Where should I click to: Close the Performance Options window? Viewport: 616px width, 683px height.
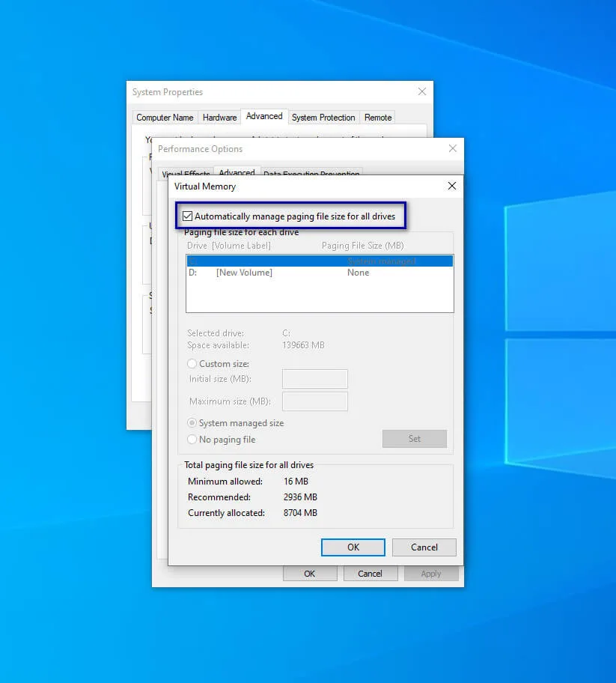coord(453,148)
